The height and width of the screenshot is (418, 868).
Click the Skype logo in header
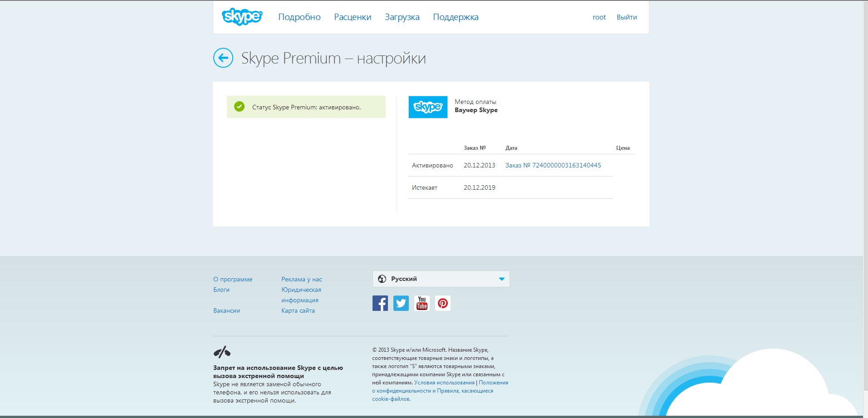(242, 17)
